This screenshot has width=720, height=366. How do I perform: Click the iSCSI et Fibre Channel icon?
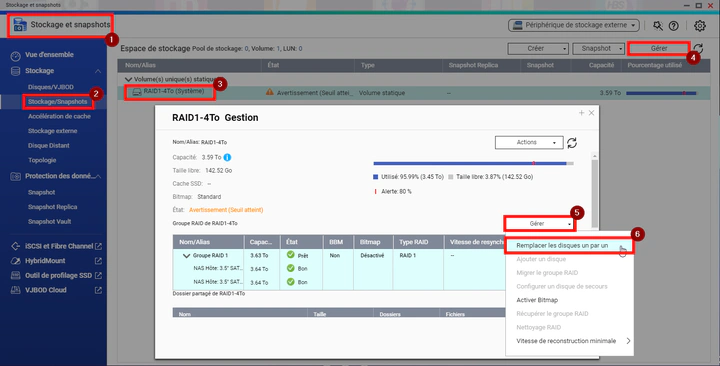[16, 247]
